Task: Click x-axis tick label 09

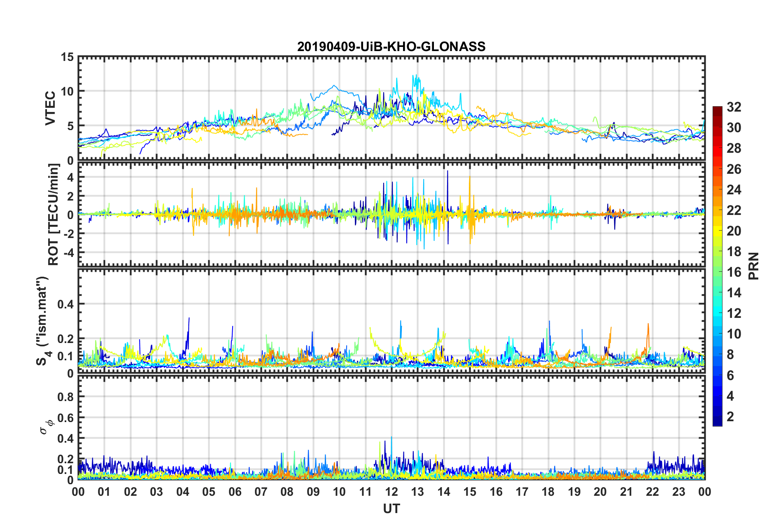Action: click(313, 492)
